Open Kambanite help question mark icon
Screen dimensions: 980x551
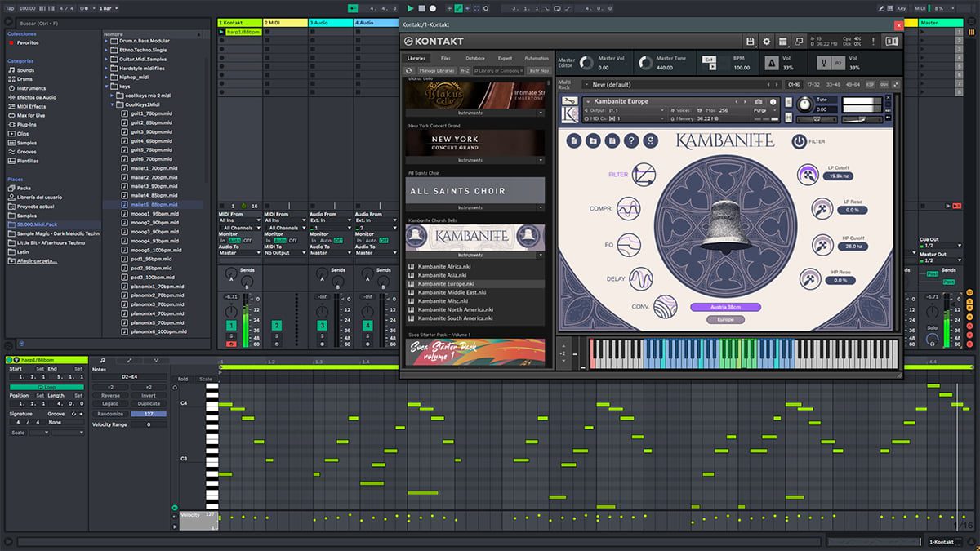(x=631, y=141)
